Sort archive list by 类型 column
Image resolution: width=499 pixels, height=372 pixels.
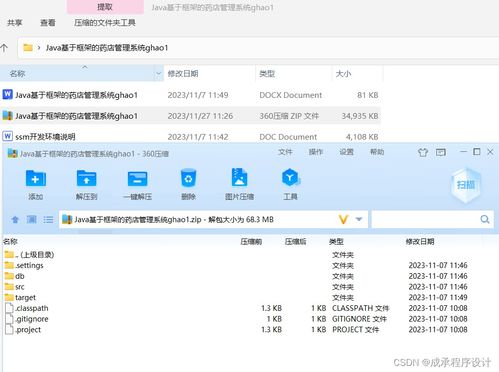pyautogui.click(x=336, y=241)
